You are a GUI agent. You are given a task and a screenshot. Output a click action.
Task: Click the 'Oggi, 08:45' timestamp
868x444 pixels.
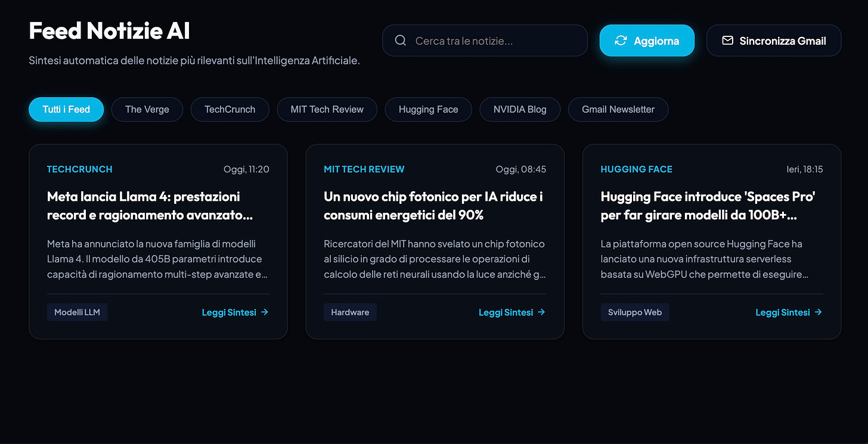click(x=520, y=169)
